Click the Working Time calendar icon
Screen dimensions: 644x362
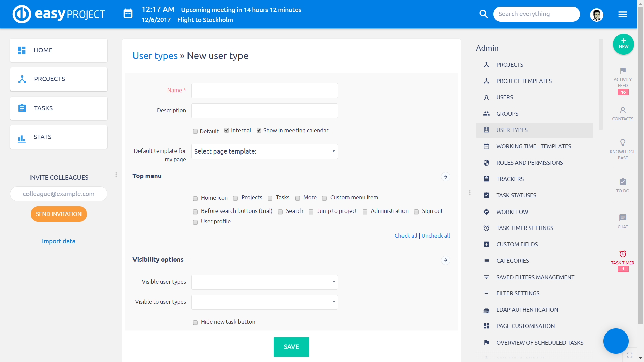click(486, 146)
